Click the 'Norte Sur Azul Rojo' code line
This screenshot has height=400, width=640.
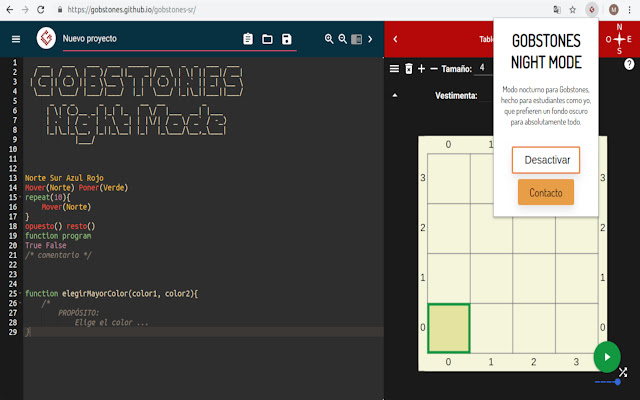[x=64, y=178]
